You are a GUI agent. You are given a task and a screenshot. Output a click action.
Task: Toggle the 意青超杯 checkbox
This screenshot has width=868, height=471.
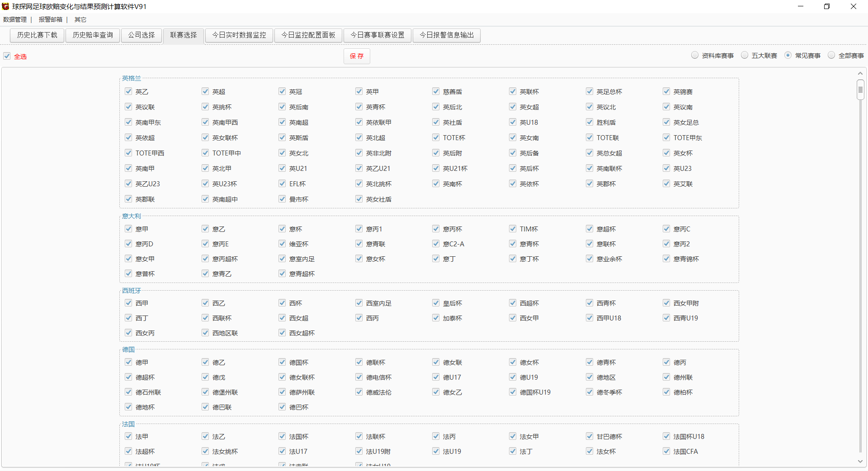(x=282, y=273)
